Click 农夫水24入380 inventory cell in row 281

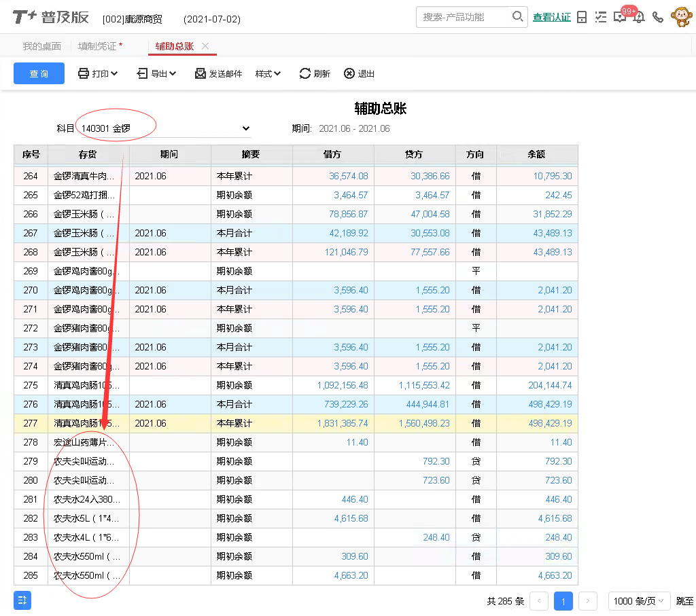click(x=87, y=500)
